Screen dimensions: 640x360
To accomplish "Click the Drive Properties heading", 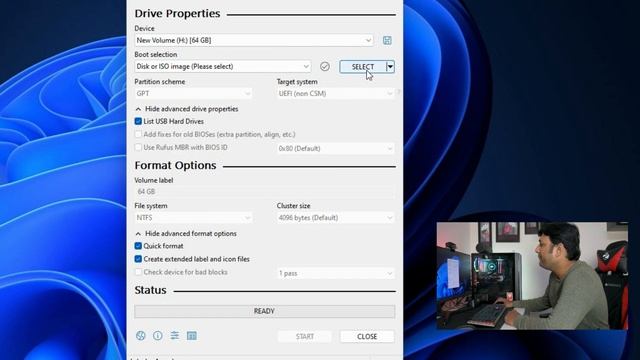I will (x=177, y=13).
